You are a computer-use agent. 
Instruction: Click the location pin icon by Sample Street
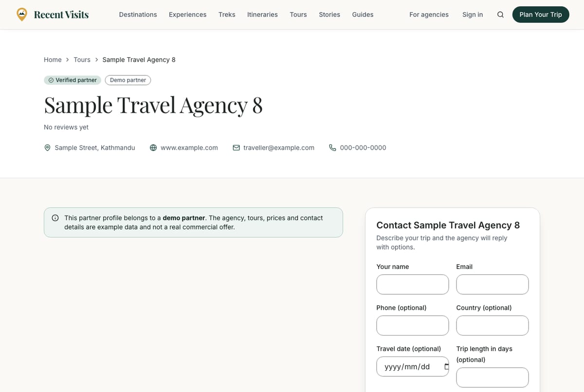tap(47, 147)
